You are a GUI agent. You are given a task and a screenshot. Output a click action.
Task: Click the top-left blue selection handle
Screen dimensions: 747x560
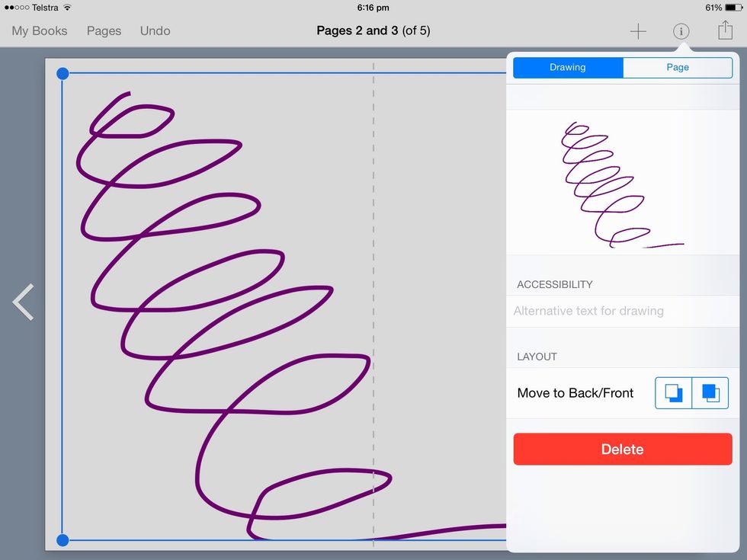pyautogui.click(x=63, y=74)
